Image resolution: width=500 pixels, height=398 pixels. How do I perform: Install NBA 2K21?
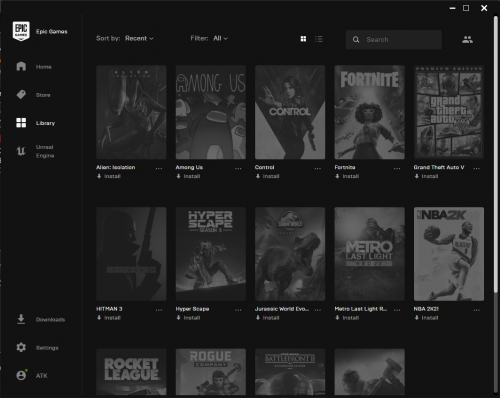[426, 318]
